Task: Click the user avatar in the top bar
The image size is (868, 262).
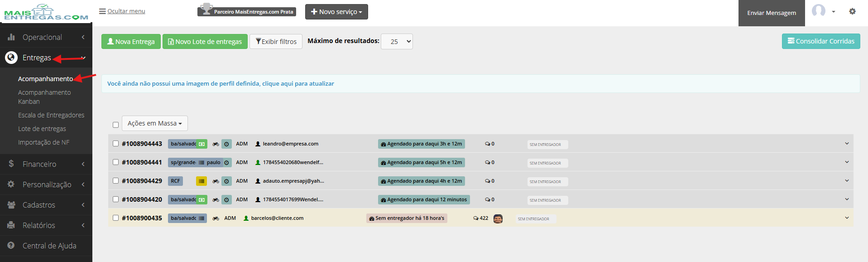Action: click(819, 11)
